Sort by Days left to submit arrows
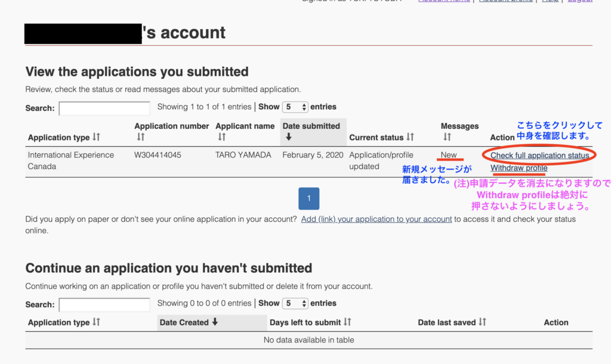The image size is (611, 364). coord(347,322)
